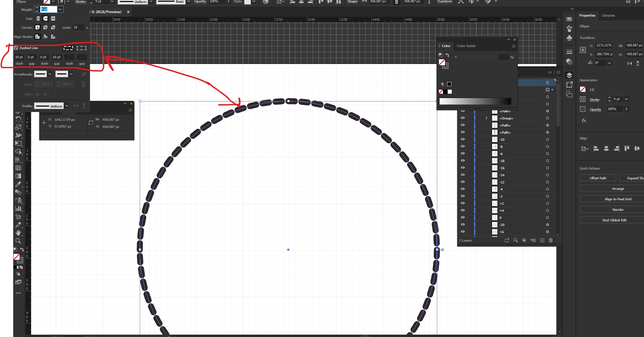This screenshot has width=644, height=337.
Task: Align stroke to center icon
Action: pos(38,37)
